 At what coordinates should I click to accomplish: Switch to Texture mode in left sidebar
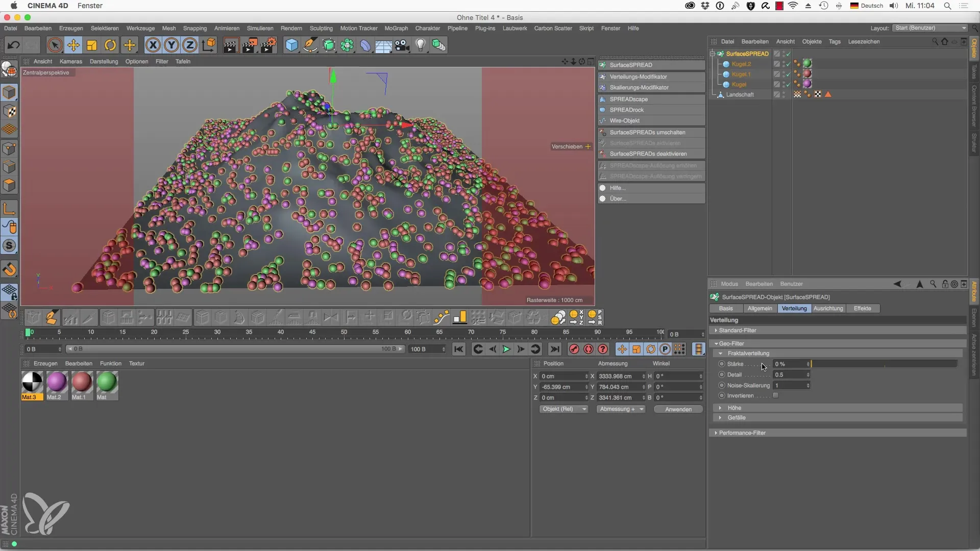(x=10, y=112)
